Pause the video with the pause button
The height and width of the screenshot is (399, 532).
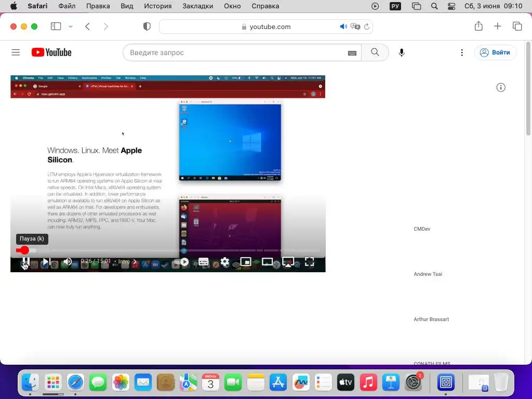26,262
